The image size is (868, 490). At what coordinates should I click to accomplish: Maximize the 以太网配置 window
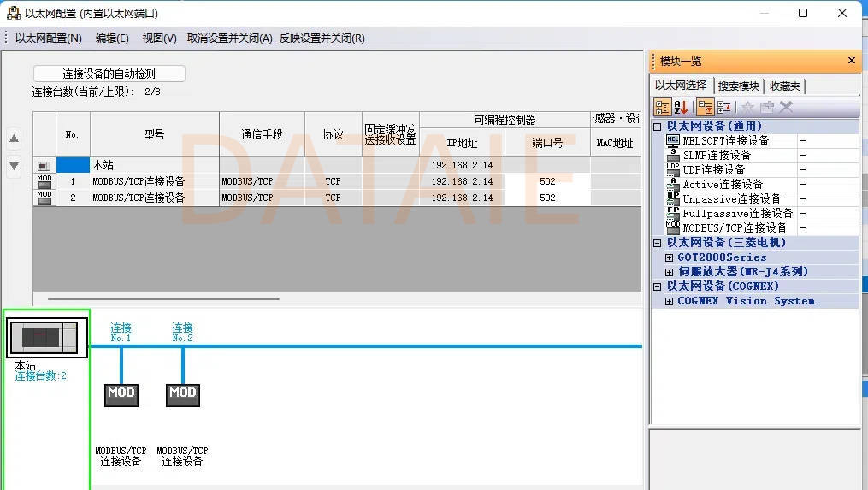click(803, 13)
